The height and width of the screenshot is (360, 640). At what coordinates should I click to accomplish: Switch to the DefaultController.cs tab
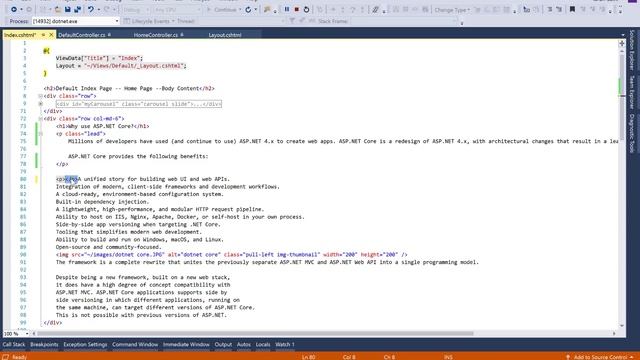(82, 35)
